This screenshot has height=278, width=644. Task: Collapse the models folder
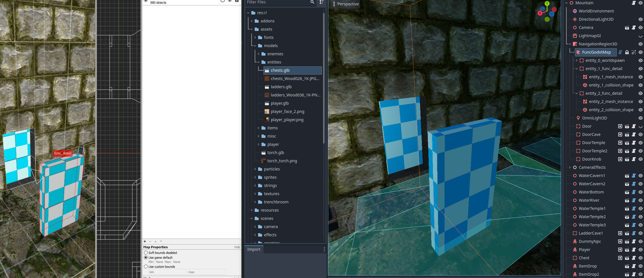tap(255, 46)
